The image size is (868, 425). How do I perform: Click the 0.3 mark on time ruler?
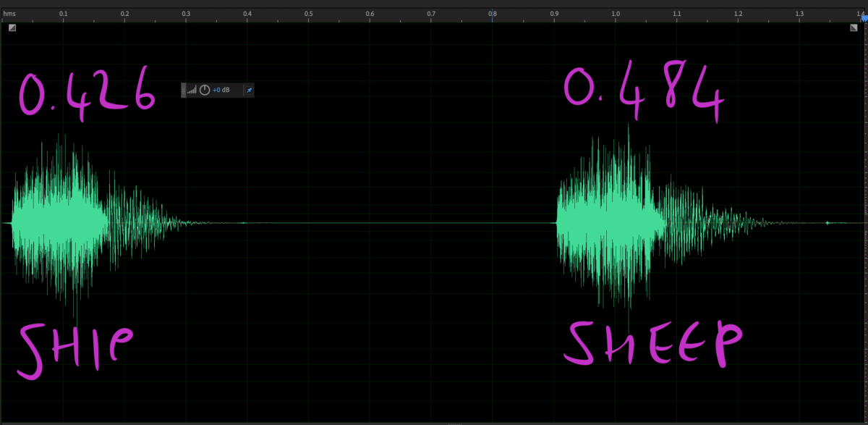[x=186, y=14]
